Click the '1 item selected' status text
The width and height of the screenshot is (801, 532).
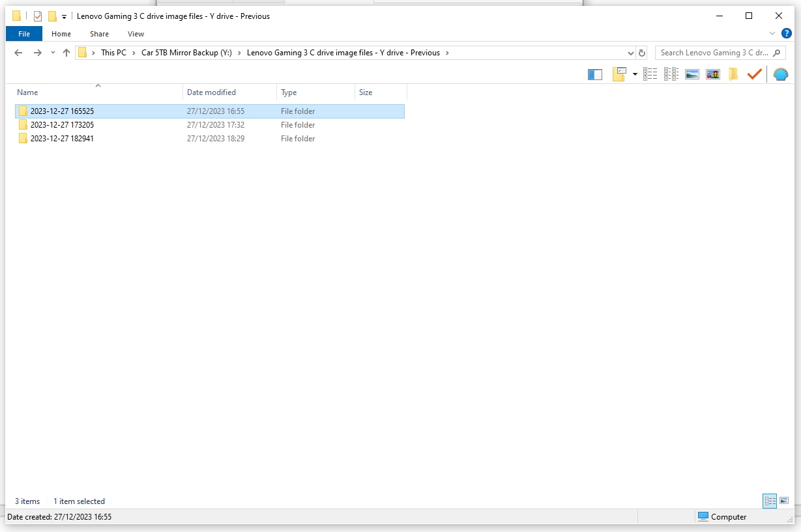coord(79,501)
